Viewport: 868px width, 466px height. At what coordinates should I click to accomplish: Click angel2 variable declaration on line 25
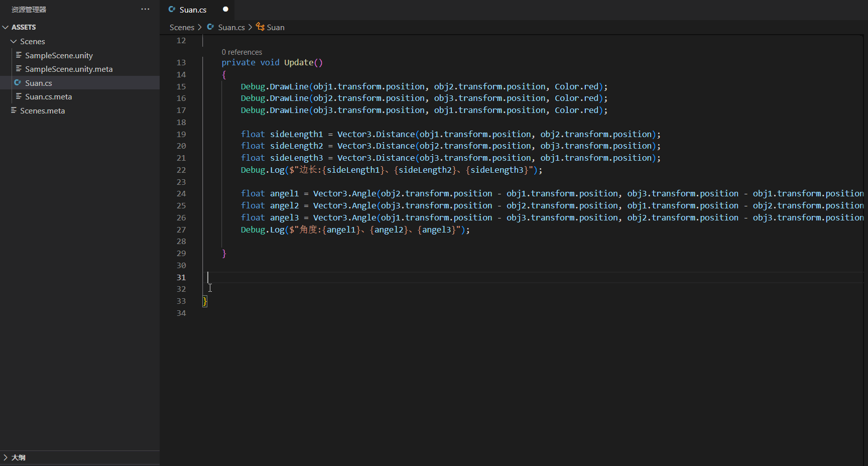click(285, 206)
